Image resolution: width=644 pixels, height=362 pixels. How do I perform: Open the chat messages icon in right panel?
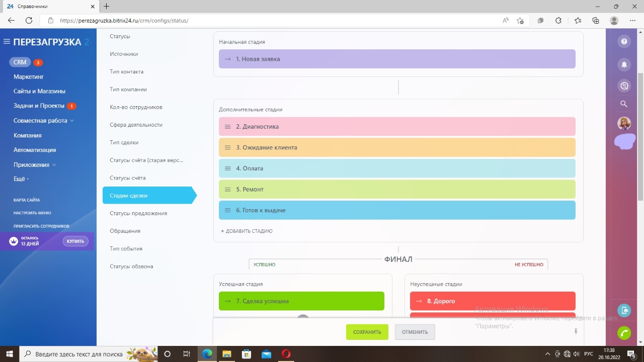click(624, 86)
